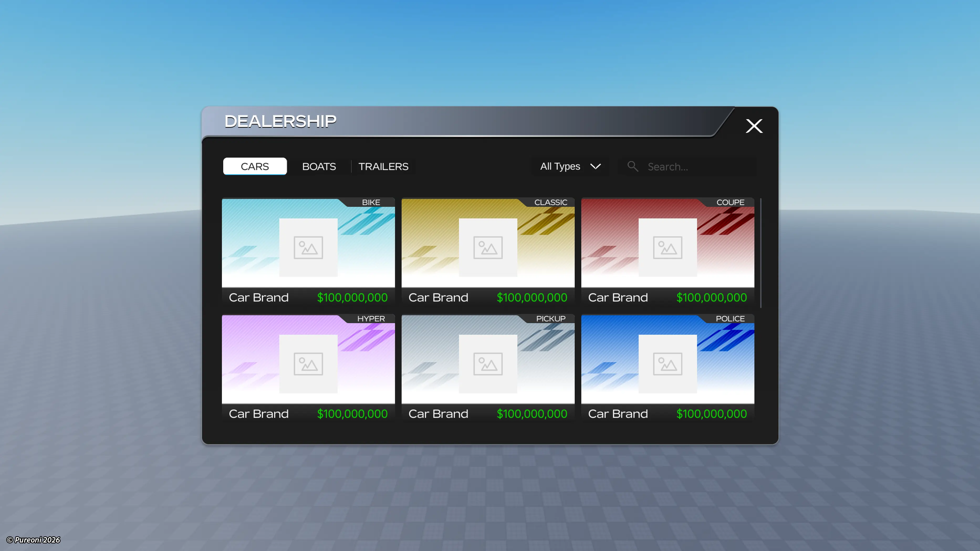Switch to the BOATS tab
This screenshot has width=980, height=551.
[319, 166]
